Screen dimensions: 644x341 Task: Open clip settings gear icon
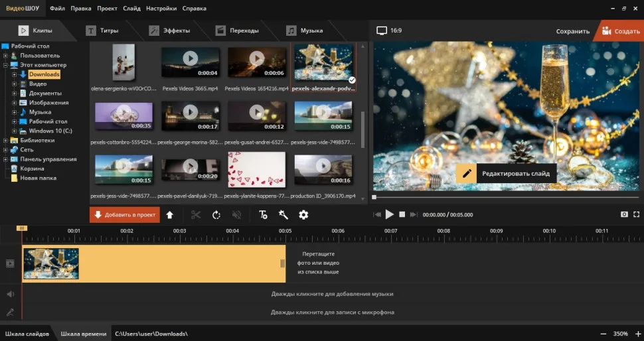(303, 215)
